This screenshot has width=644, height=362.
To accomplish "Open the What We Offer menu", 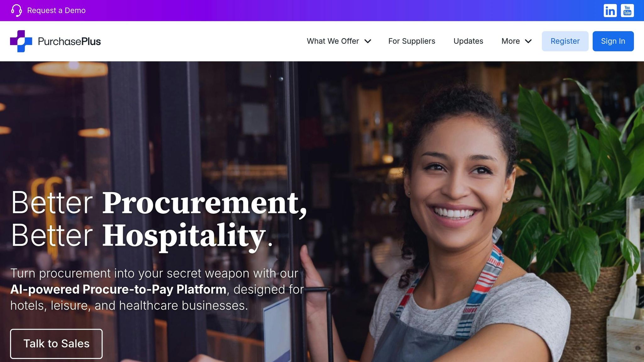I will click(339, 41).
